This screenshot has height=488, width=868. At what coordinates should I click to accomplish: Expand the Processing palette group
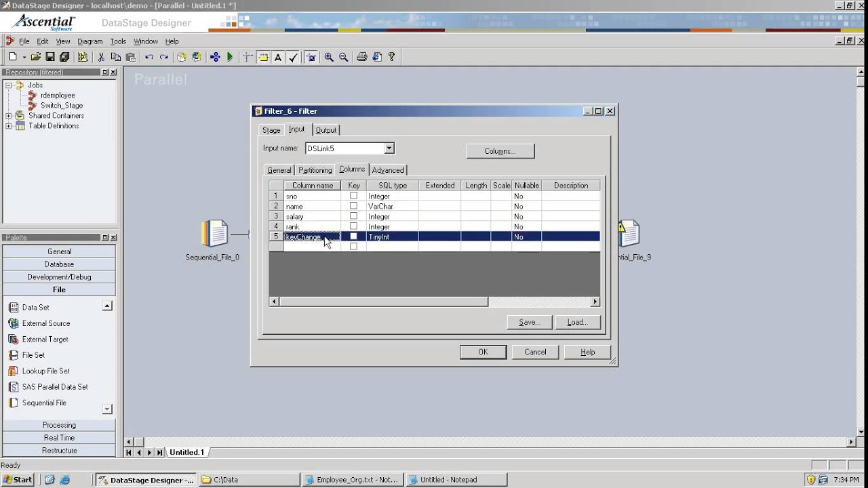tap(59, 425)
